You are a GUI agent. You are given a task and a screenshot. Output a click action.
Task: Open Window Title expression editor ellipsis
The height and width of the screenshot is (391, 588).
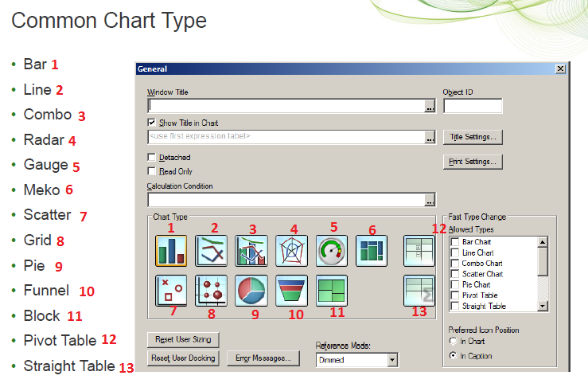point(430,106)
